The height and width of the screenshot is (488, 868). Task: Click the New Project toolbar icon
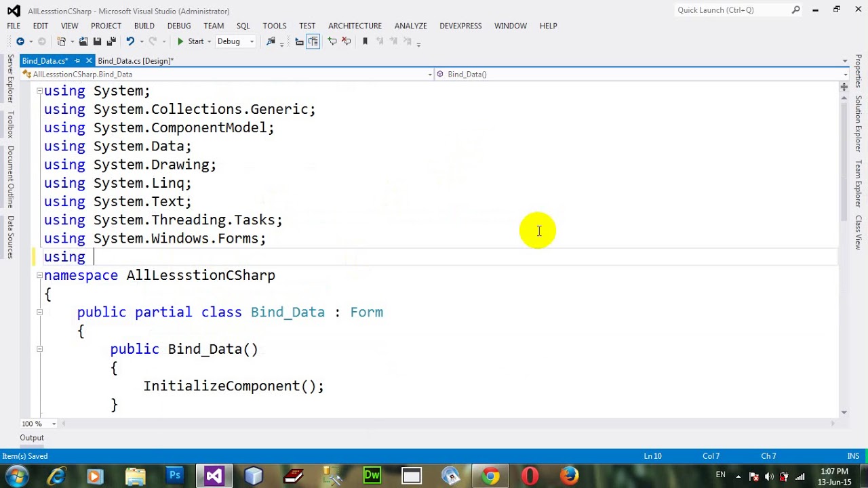click(62, 41)
